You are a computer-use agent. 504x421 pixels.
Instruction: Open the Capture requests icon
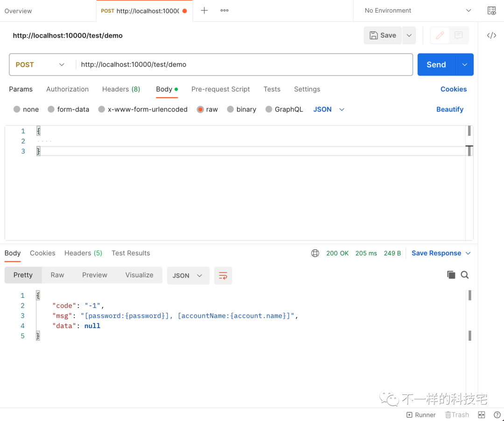tap(491, 10)
